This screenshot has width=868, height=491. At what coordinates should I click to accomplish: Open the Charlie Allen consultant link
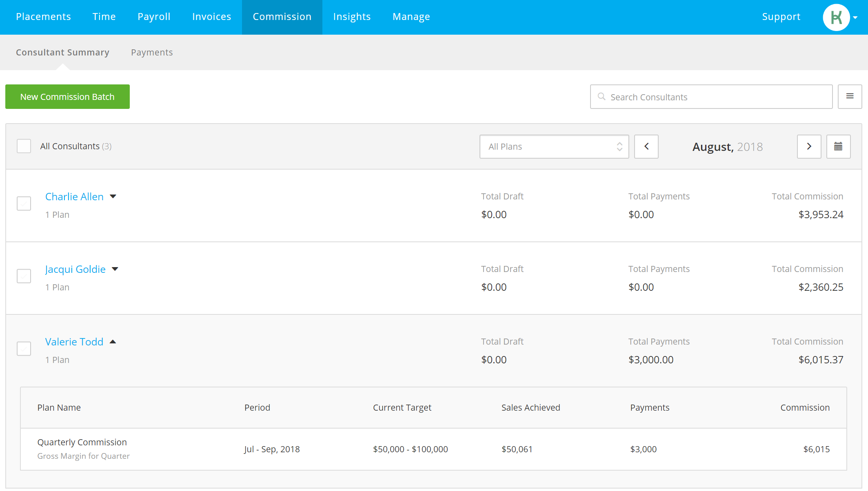coord(74,197)
